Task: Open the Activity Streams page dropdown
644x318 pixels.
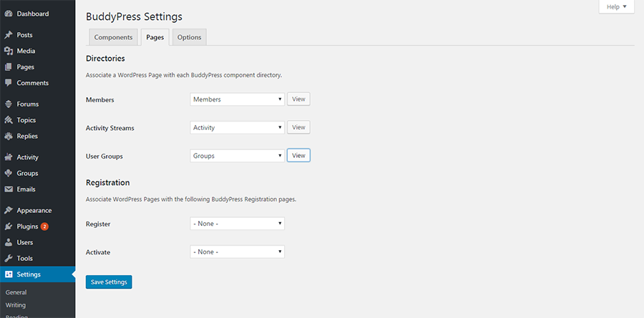Action: click(x=237, y=128)
